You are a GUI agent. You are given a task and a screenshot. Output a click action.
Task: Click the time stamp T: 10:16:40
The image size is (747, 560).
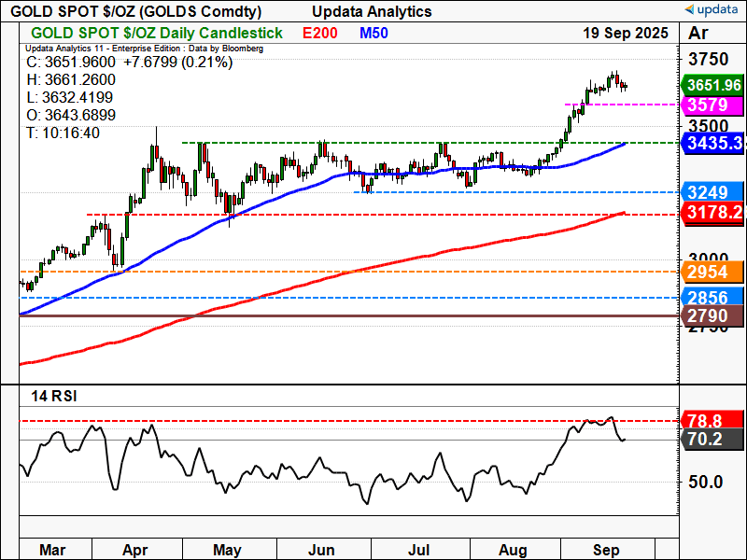(x=63, y=133)
